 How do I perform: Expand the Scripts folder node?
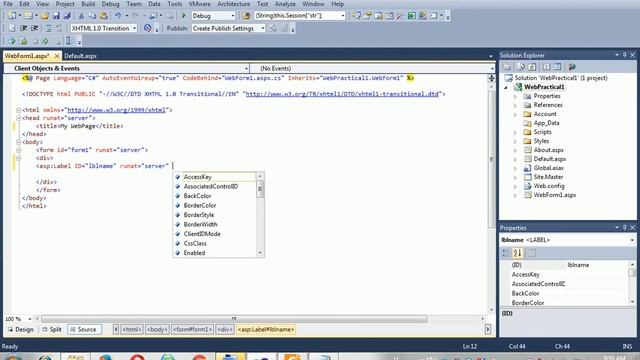click(515, 132)
